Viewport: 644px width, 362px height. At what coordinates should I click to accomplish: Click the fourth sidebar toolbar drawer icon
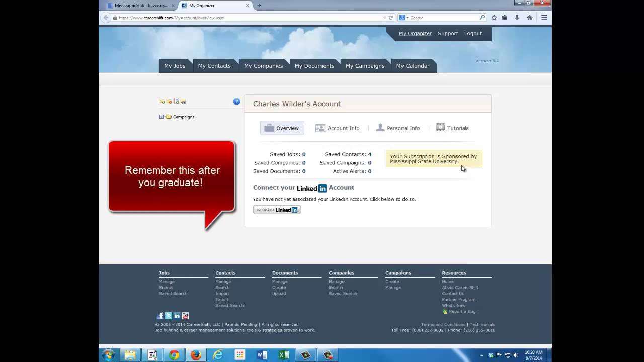[183, 101]
